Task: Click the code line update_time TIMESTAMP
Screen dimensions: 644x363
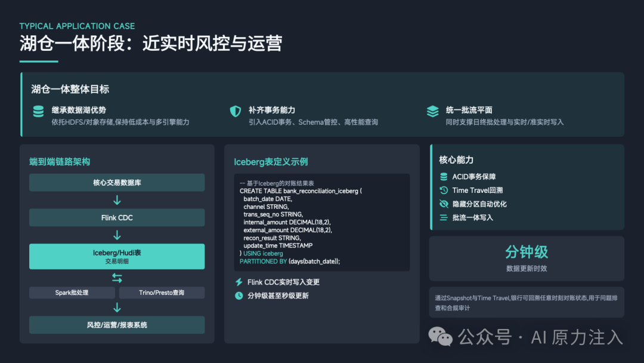Action: pyautogui.click(x=278, y=246)
